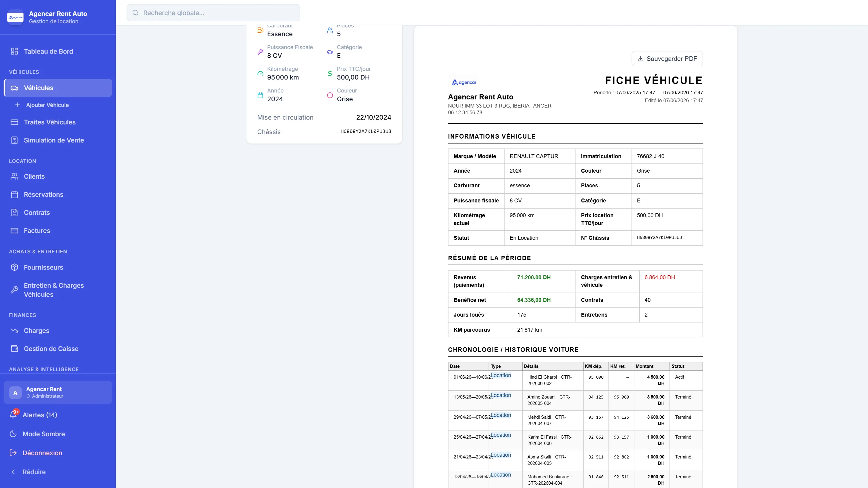This screenshot has height=488, width=868.
Task: Click the people icon beside Places 5
Action: click(x=330, y=30)
